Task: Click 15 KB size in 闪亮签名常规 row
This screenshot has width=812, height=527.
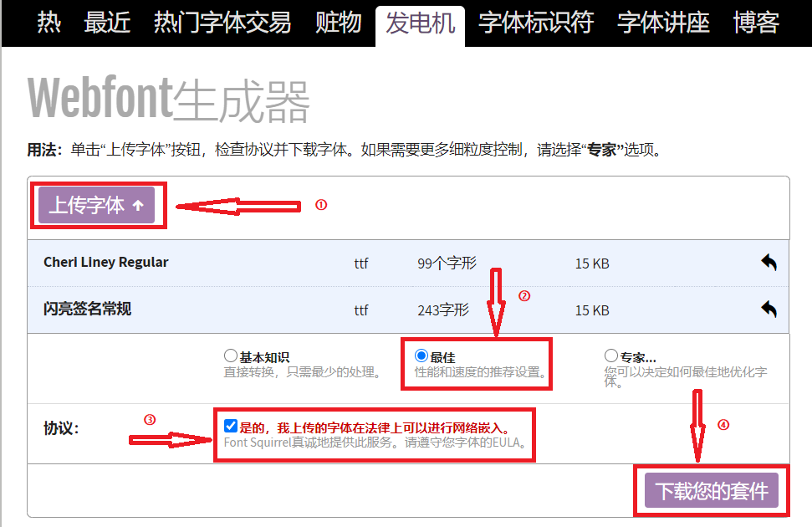Action: pos(592,310)
